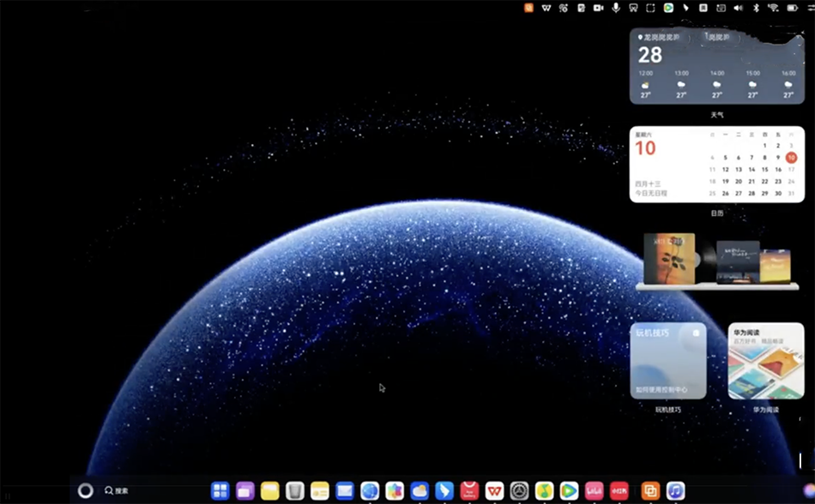815x504 pixels.
Task: Select day 21 in the calendar widget
Action: [x=752, y=181]
